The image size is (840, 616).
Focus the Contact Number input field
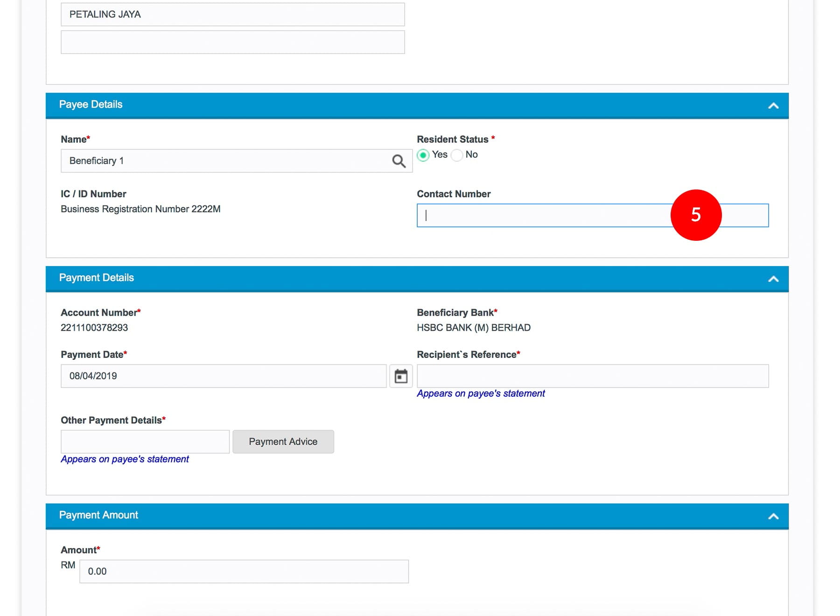(541, 216)
